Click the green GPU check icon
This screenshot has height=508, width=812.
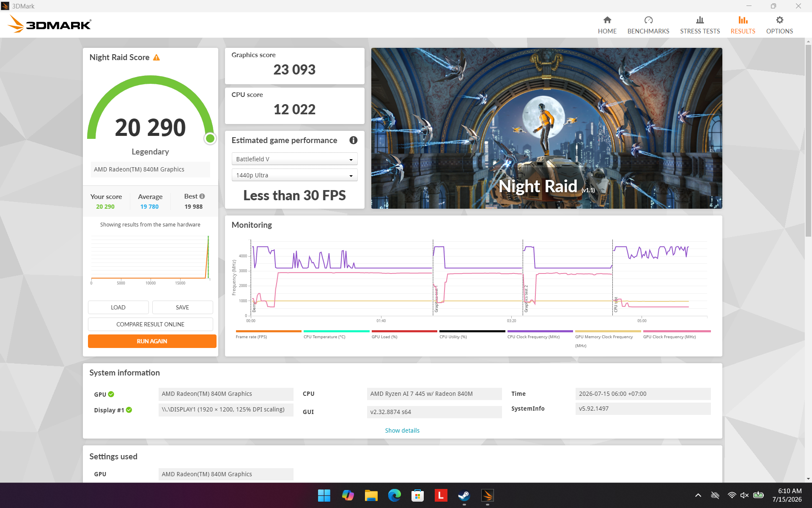[111, 394]
